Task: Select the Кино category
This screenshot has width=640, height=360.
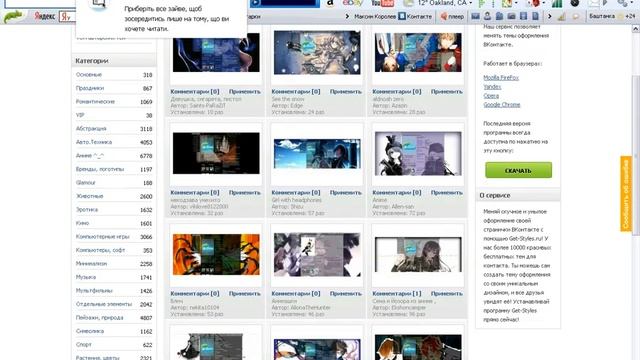Action: pyautogui.click(x=82, y=223)
